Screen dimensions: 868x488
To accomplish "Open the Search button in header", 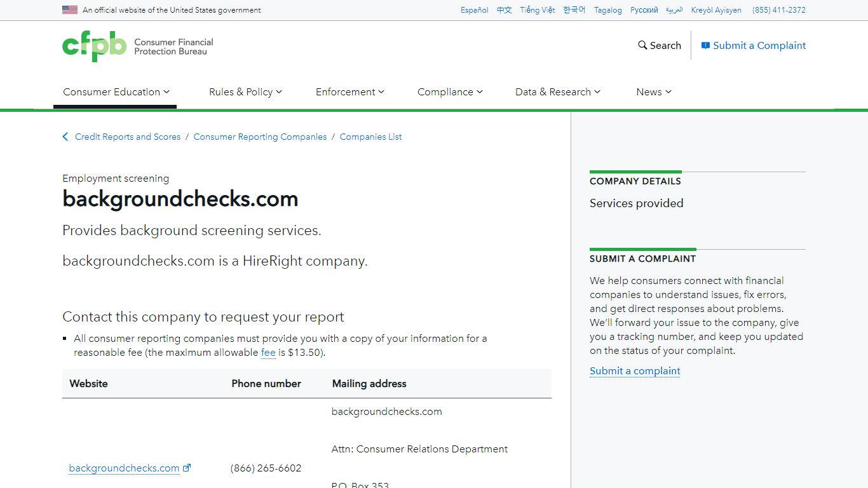I will (660, 46).
